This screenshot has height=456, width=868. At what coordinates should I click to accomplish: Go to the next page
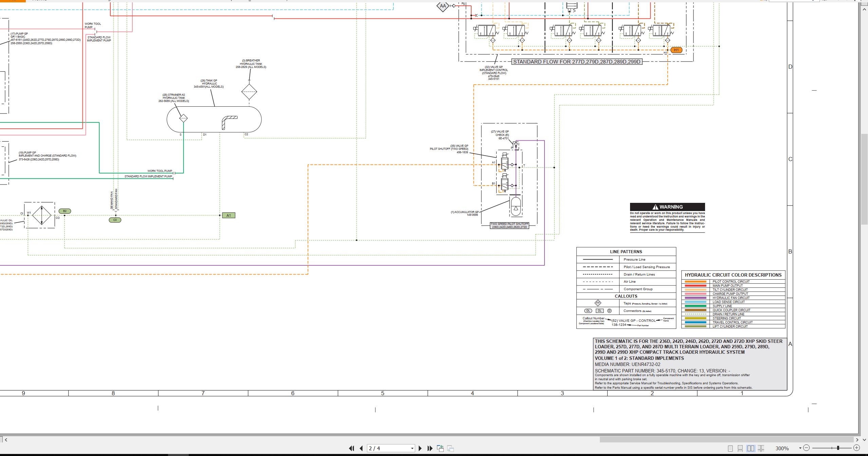[x=420, y=448]
